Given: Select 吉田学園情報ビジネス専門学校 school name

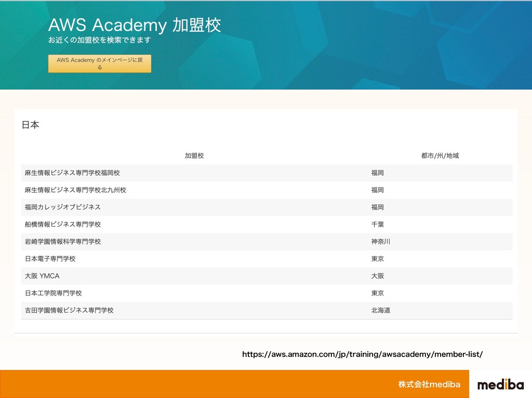Looking at the screenshot, I should click(69, 310).
